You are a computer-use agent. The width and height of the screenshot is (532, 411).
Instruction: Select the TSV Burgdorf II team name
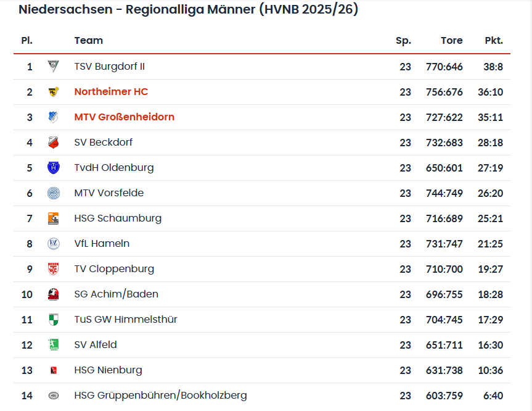tap(109, 67)
